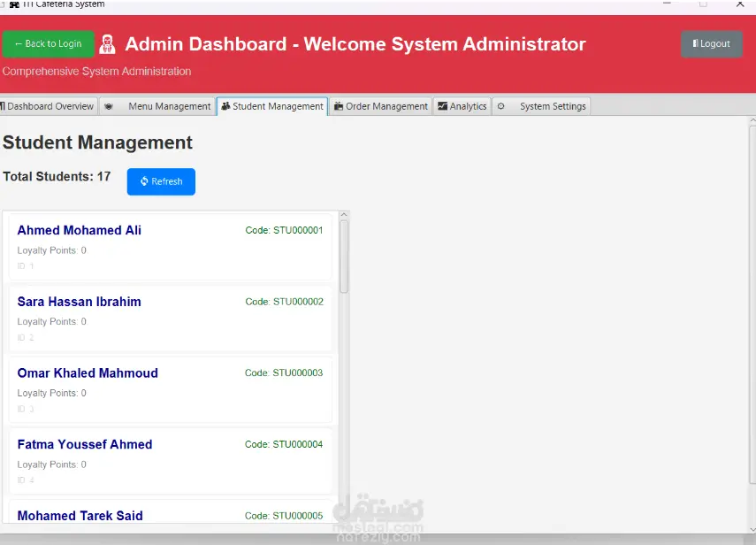Click the Student Management heading
Viewport: 756px width, 545px height.
pyautogui.click(x=97, y=142)
